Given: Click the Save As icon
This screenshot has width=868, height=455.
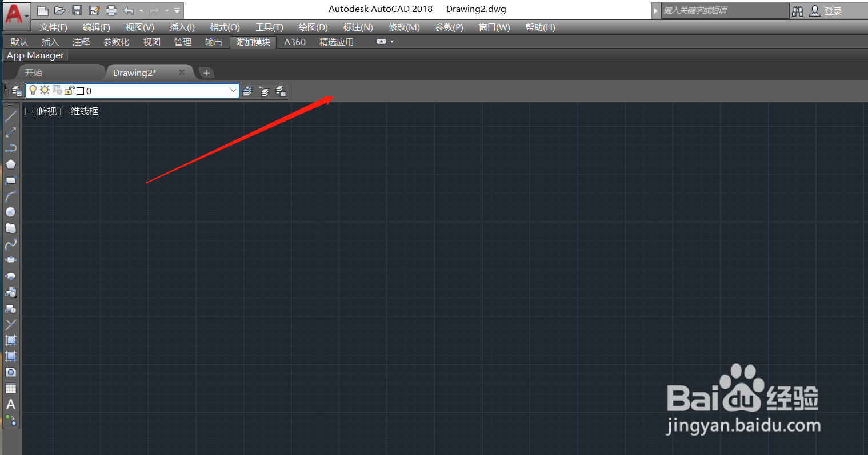Looking at the screenshot, I should [94, 10].
